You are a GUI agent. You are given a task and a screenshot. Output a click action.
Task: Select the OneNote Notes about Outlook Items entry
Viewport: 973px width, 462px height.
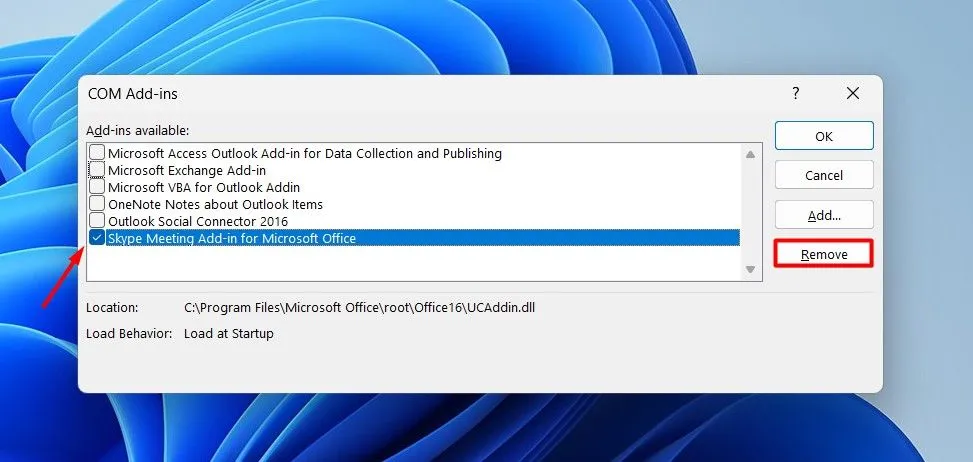(215, 204)
